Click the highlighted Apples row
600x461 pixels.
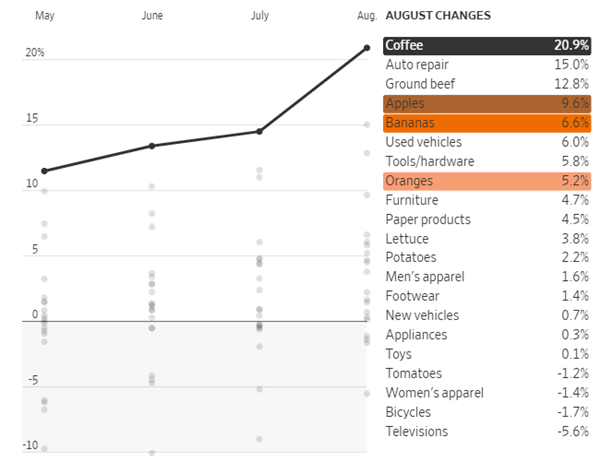pyautogui.click(x=481, y=103)
